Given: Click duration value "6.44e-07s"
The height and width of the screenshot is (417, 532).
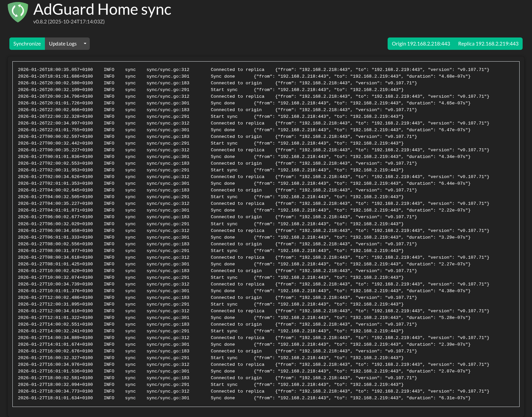Looking at the screenshot, I should (453, 183).
